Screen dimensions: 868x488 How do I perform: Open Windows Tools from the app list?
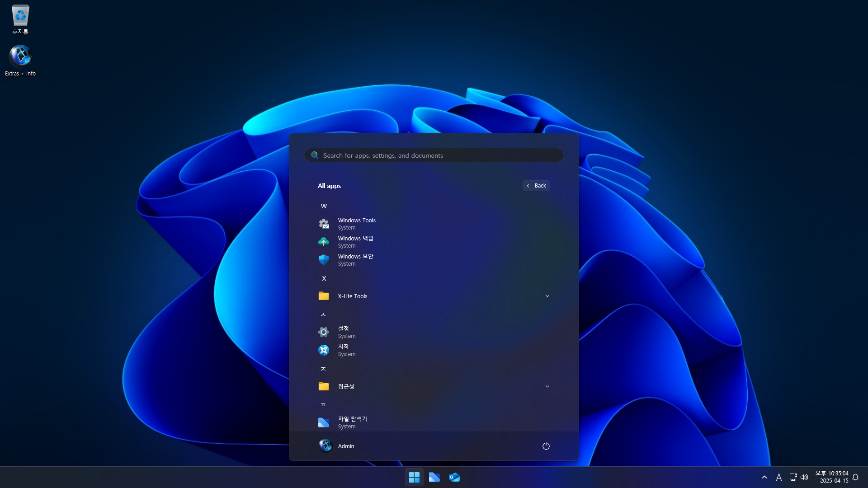[356, 224]
